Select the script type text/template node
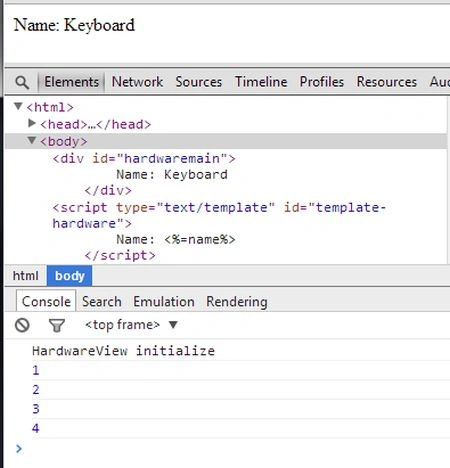This screenshot has width=450, height=468. 219,215
